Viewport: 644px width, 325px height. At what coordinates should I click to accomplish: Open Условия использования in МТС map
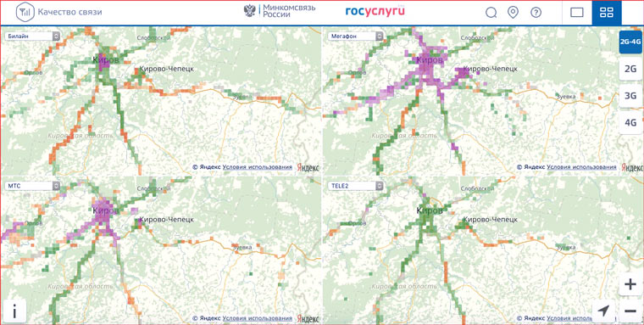[257, 318]
